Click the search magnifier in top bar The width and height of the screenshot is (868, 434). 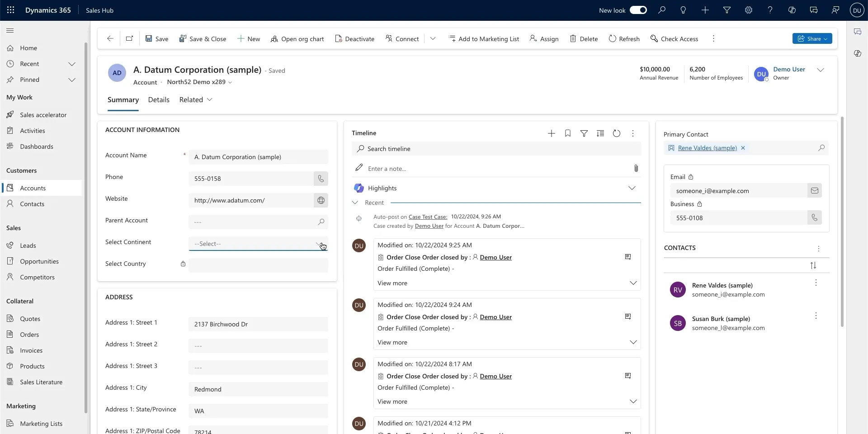pos(662,10)
